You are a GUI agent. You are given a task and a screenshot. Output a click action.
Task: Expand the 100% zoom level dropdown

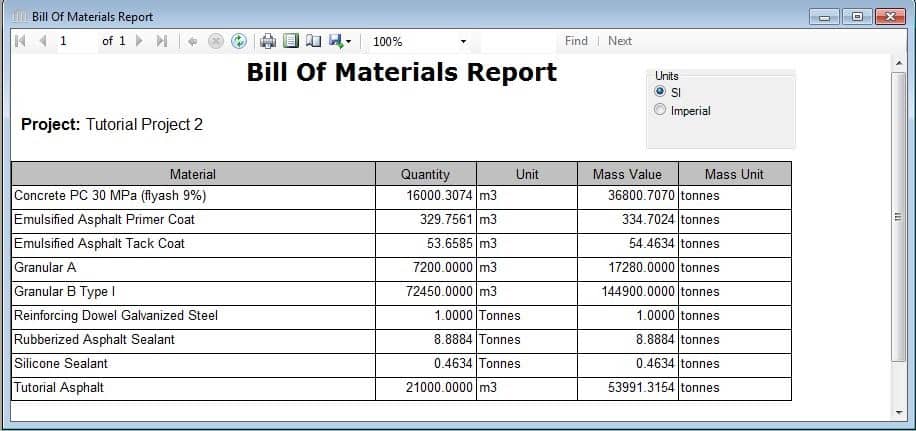[463, 42]
